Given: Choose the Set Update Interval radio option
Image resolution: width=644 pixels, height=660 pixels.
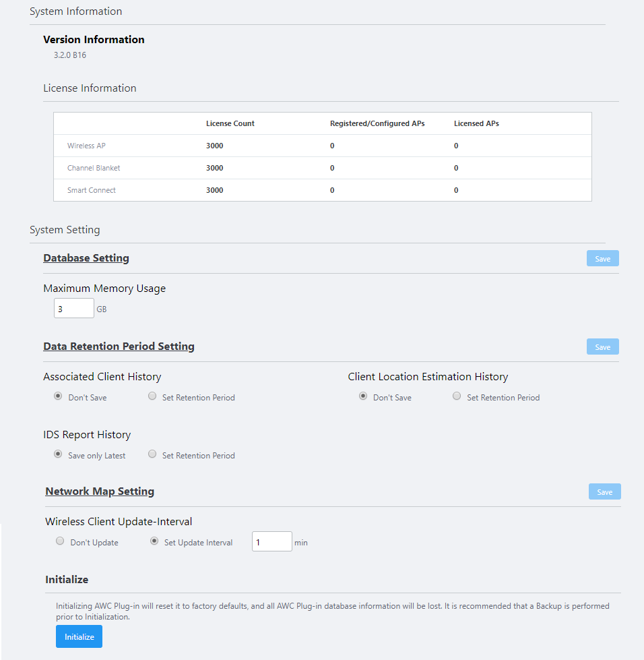Looking at the screenshot, I should click(x=154, y=541).
